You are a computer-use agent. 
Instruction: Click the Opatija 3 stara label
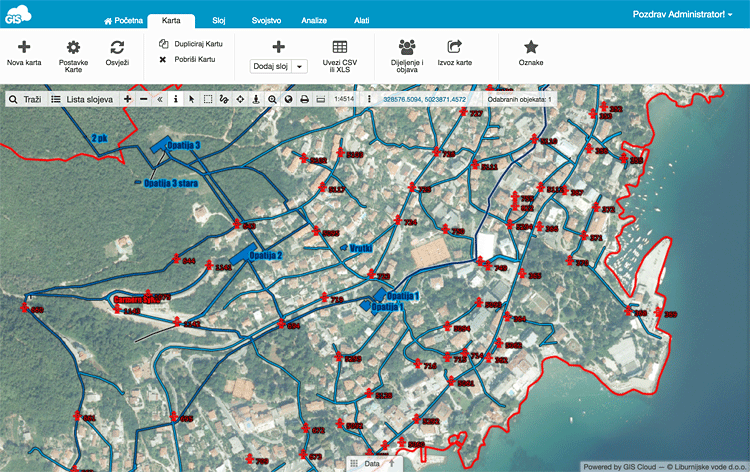coord(171,183)
